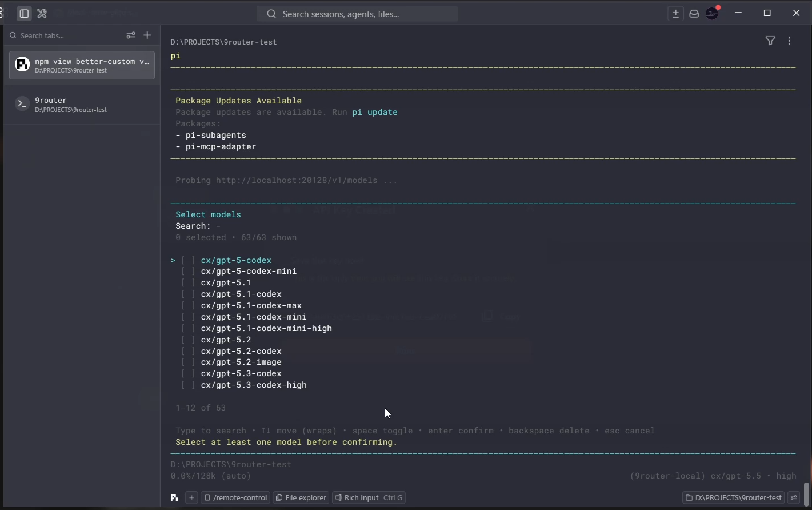Open Rich Input button
Screen dimensions: 812x510
click(369, 498)
